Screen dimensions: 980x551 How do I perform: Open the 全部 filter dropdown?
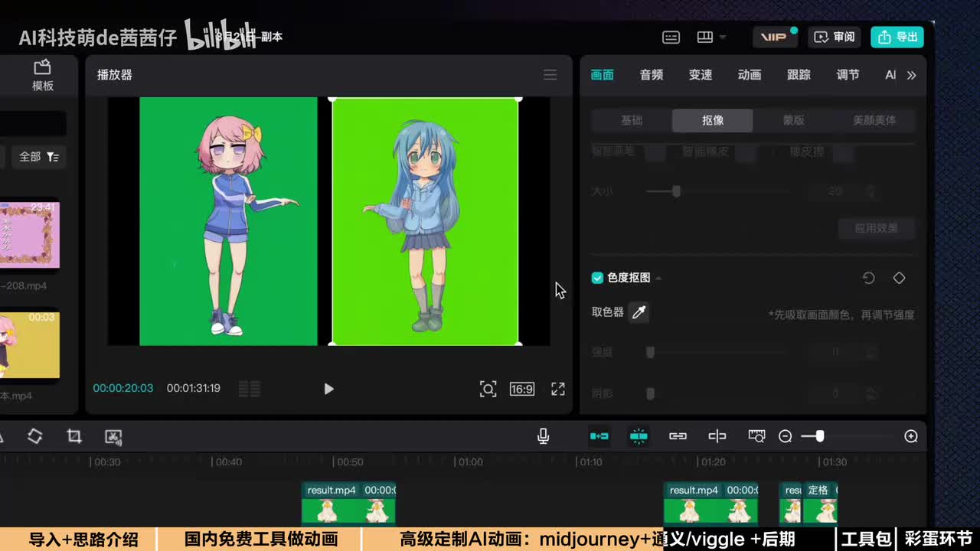(38, 157)
